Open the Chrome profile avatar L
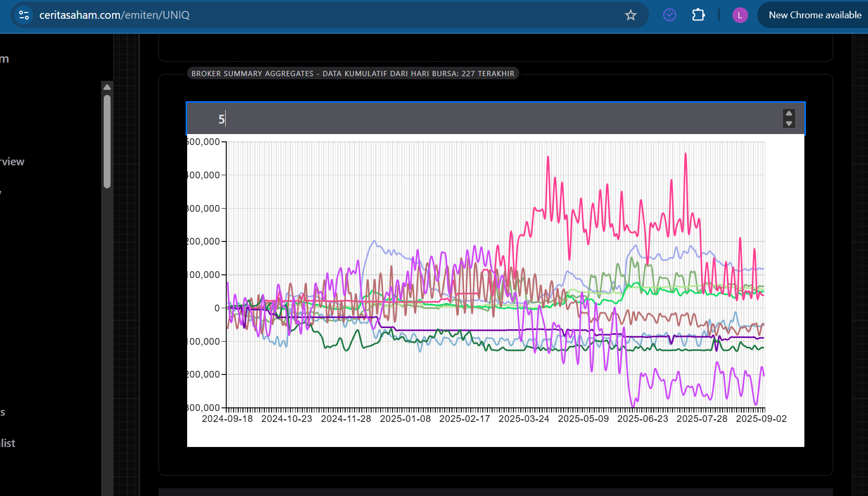868x496 pixels. pyautogui.click(x=740, y=15)
